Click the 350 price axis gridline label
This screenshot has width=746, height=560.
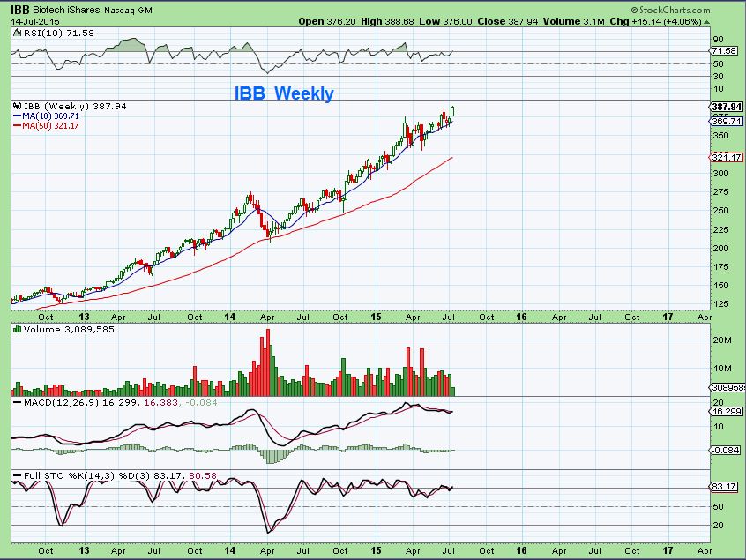pyautogui.click(x=720, y=135)
